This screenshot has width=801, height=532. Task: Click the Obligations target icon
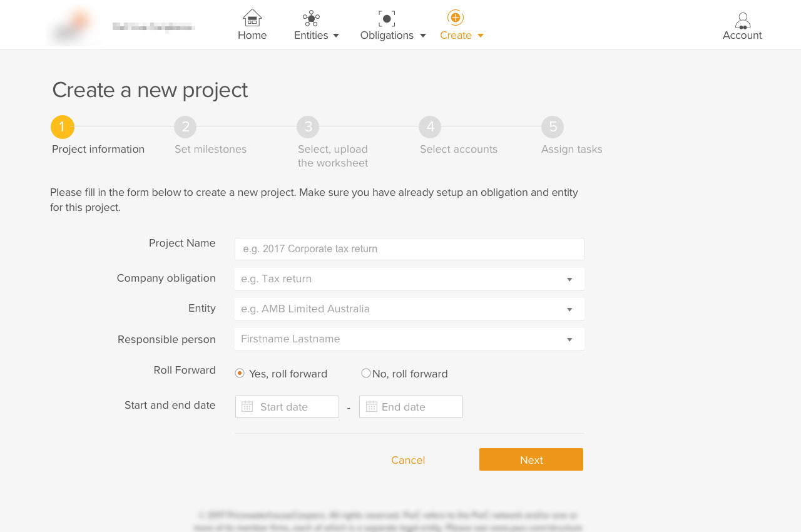(387, 18)
